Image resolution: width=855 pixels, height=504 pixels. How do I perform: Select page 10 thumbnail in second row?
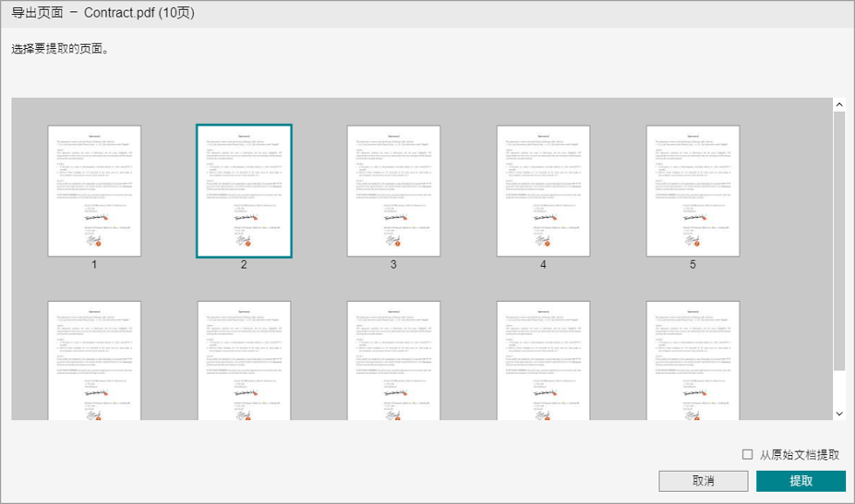(692, 360)
